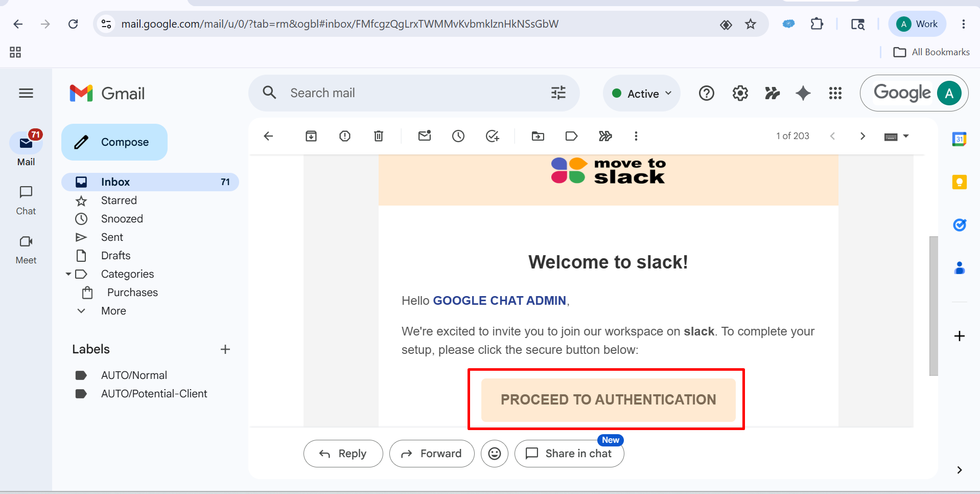Mark email as unread
Image resolution: width=980 pixels, height=494 pixels.
[425, 136]
